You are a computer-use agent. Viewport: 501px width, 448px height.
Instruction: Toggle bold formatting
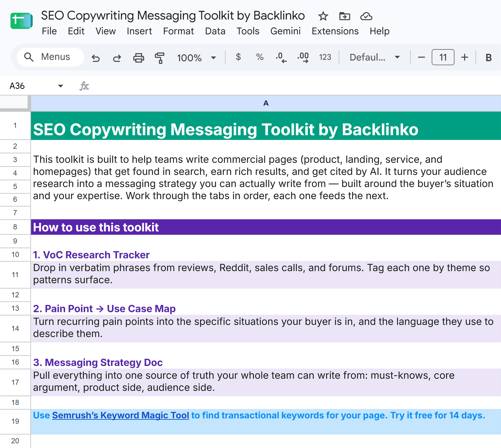pos(488,58)
